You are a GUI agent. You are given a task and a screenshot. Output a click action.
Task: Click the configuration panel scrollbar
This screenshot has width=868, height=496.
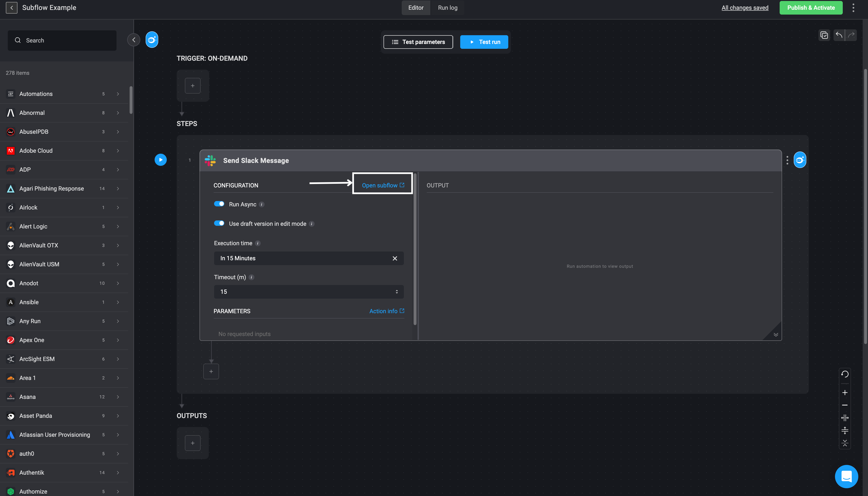(415, 249)
